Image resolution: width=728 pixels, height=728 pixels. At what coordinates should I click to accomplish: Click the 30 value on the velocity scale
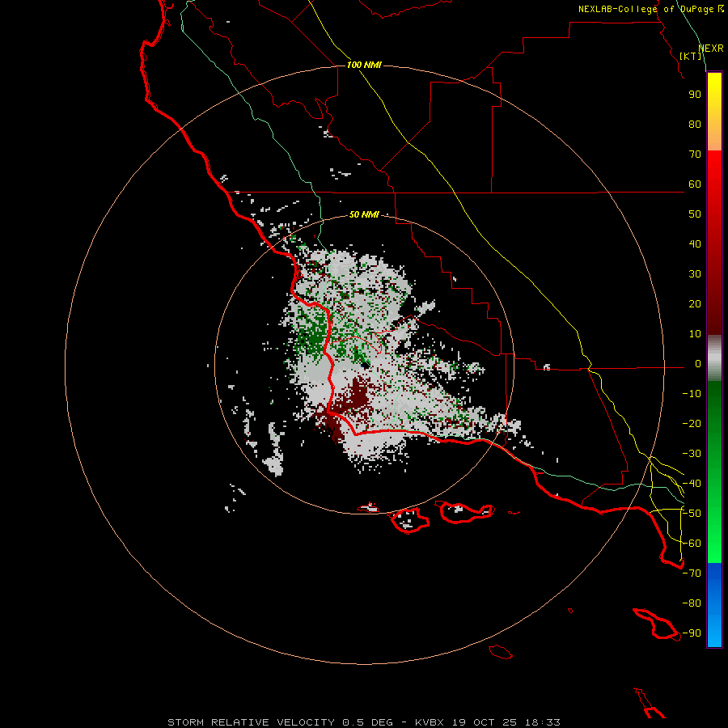[x=695, y=274]
